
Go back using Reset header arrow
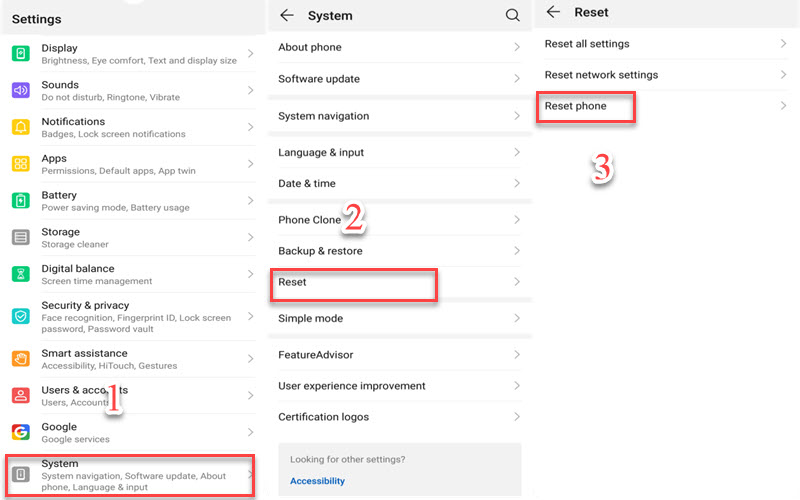coord(553,13)
